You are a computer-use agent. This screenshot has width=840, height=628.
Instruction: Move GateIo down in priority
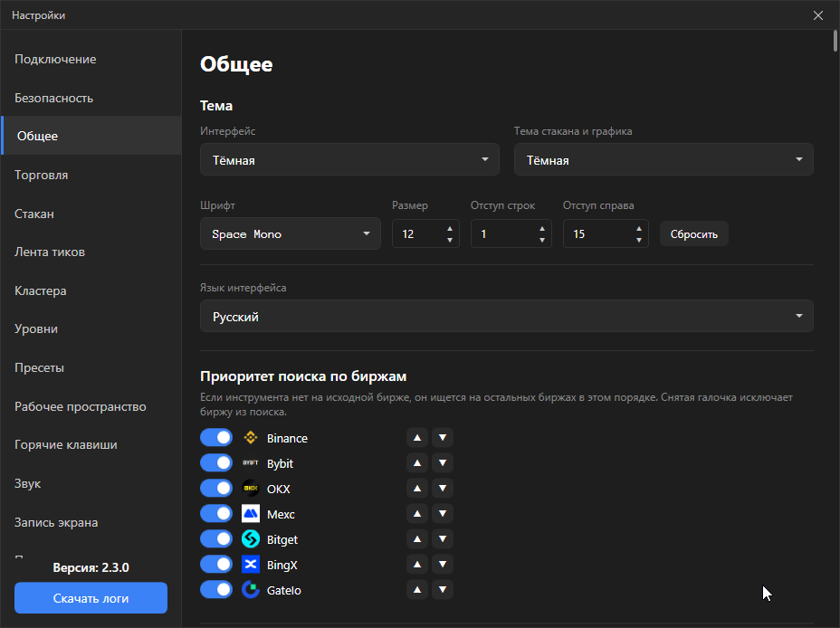point(443,590)
